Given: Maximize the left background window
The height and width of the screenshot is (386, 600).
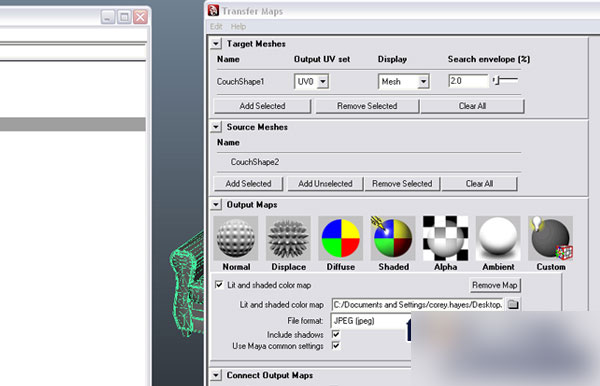Looking at the screenshot, I should pyautogui.click(x=124, y=17).
